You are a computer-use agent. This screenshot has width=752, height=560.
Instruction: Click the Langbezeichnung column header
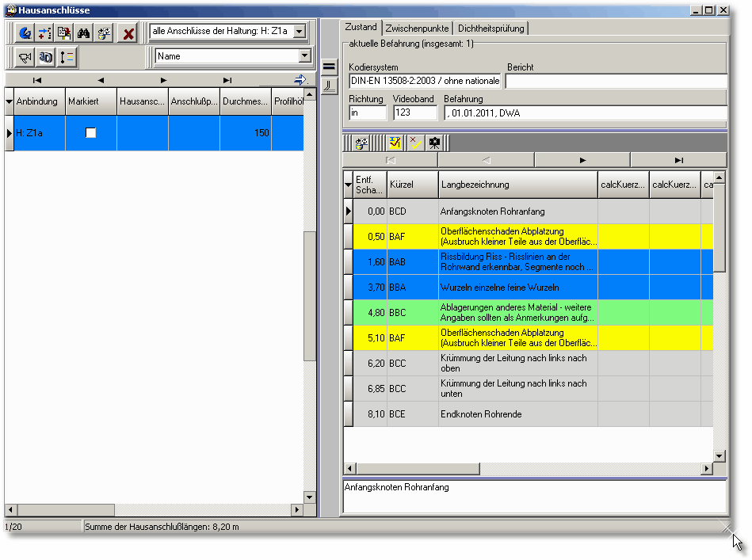click(x=517, y=185)
